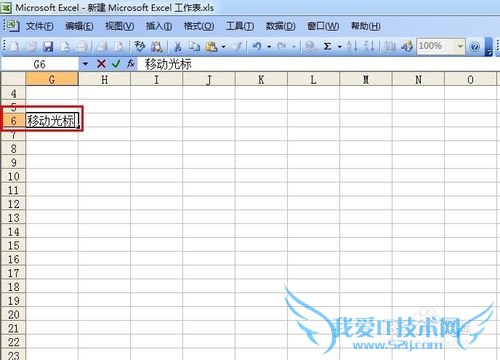This screenshot has width=500, height=360.
Task: Select column L header
Action: pos(313,79)
